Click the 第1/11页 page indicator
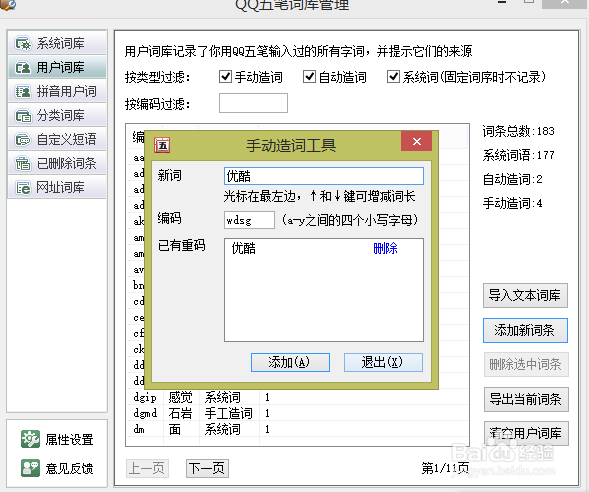The image size is (589, 492). point(445,468)
